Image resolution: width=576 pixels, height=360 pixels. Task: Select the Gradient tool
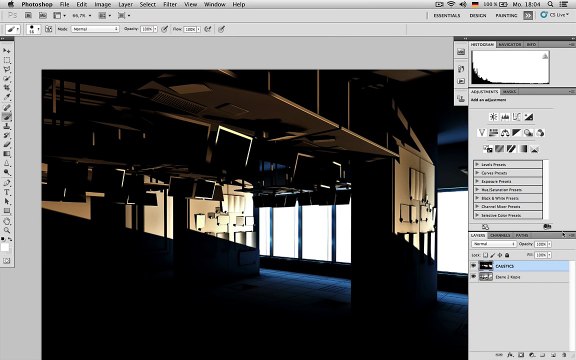tap(7, 154)
